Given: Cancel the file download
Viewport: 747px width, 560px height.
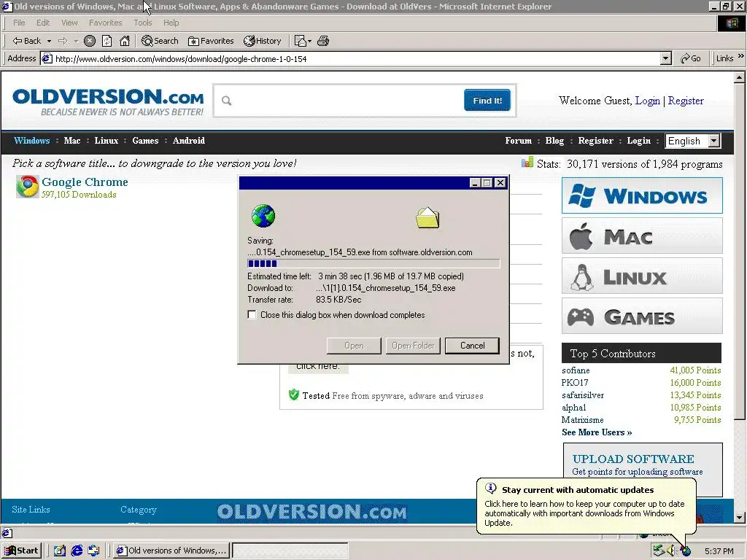Looking at the screenshot, I should pos(472,346).
